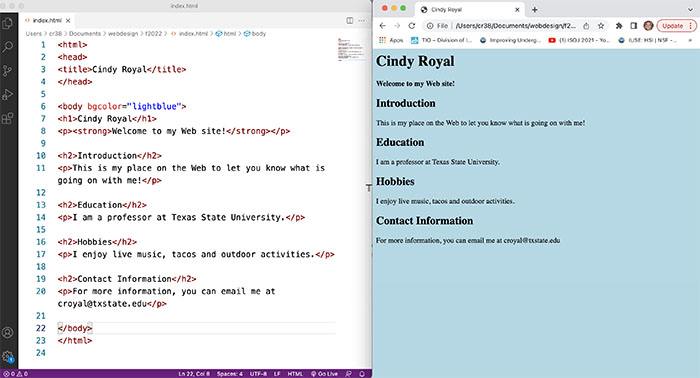The width and height of the screenshot is (700, 378).
Task: Open notifications bell in the status bar
Action: point(362,374)
